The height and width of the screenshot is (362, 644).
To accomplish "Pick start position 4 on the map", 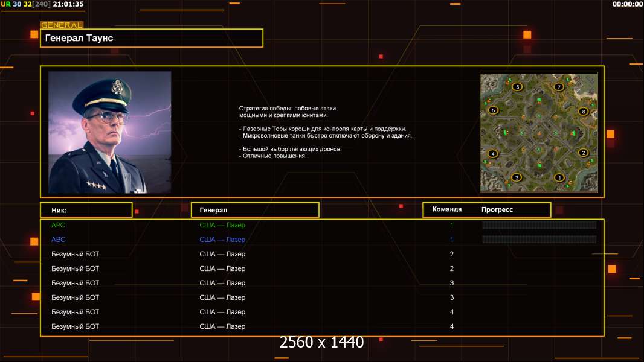I will click(493, 154).
